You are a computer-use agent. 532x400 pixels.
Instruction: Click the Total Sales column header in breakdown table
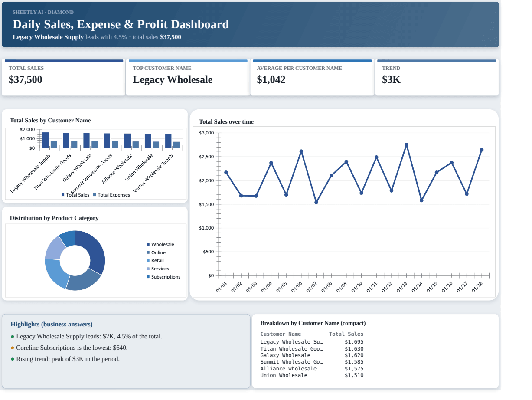pyautogui.click(x=346, y=334)
